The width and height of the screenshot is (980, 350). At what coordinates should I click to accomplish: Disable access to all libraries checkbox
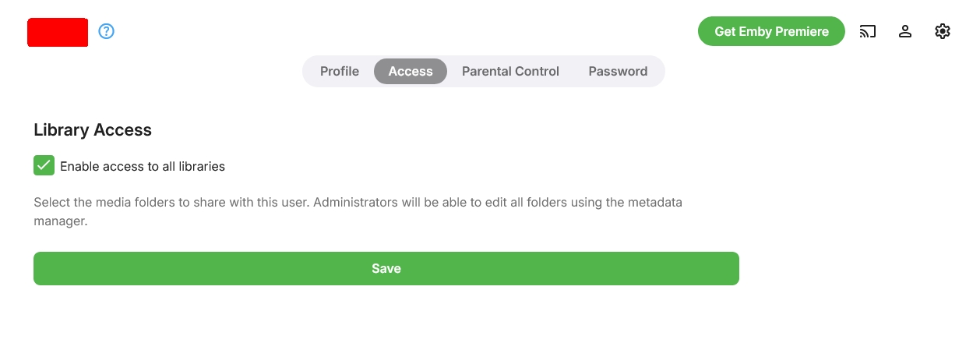[x=44, y=165]
